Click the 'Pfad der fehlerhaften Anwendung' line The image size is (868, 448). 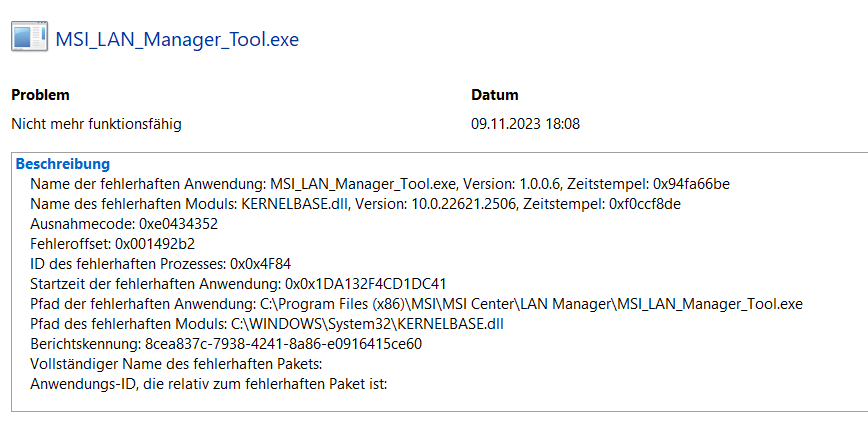point(416,303)
